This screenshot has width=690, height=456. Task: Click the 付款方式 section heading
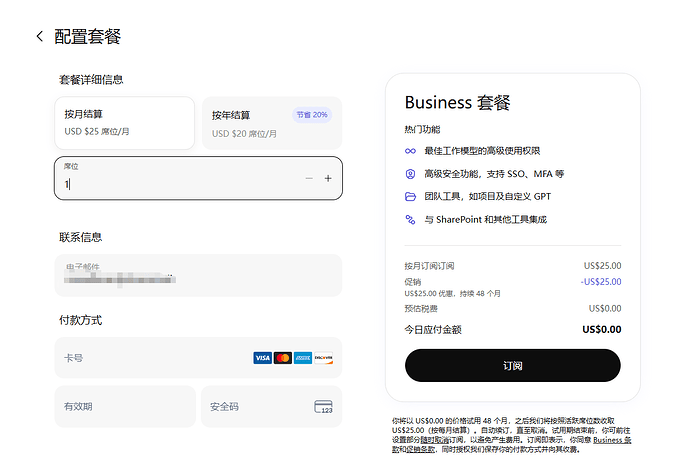click(x=81, y=320)
